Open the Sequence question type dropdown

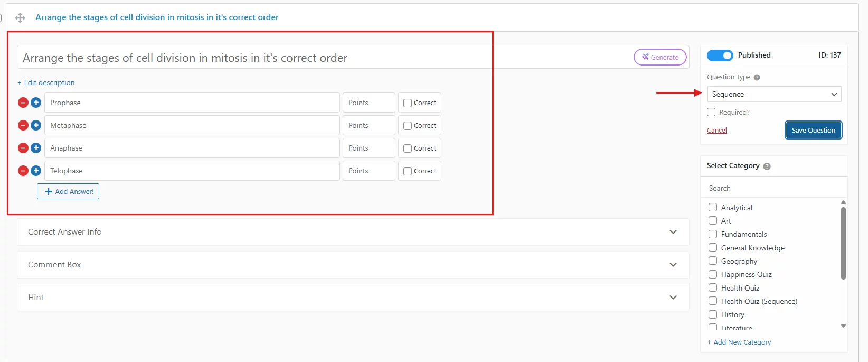774,94
